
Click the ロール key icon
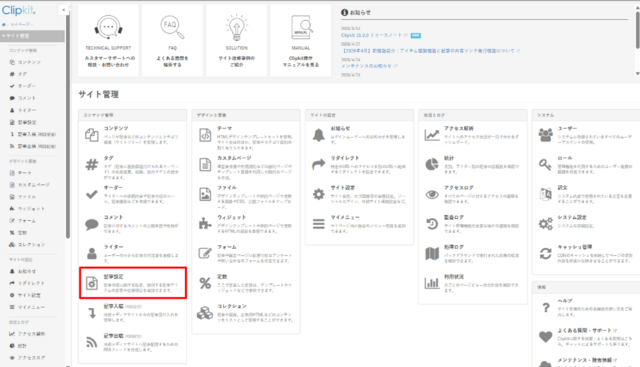point(546,165)
